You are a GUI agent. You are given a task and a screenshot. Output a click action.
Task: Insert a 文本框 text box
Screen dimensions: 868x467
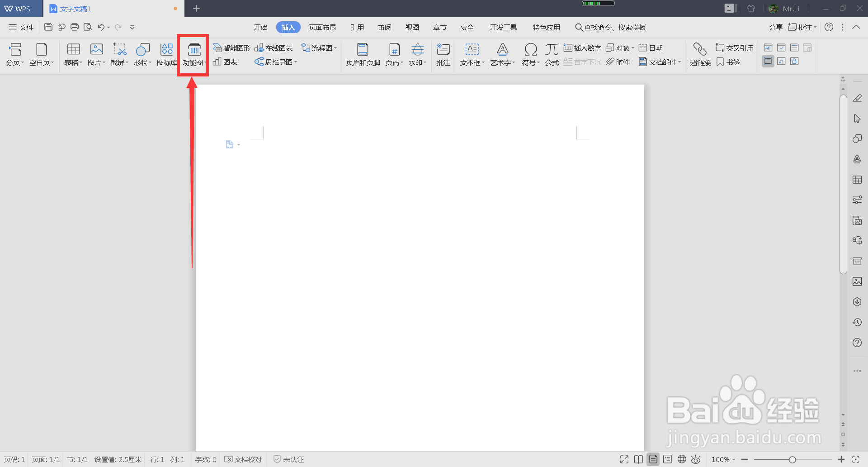(x=472, y=54)
